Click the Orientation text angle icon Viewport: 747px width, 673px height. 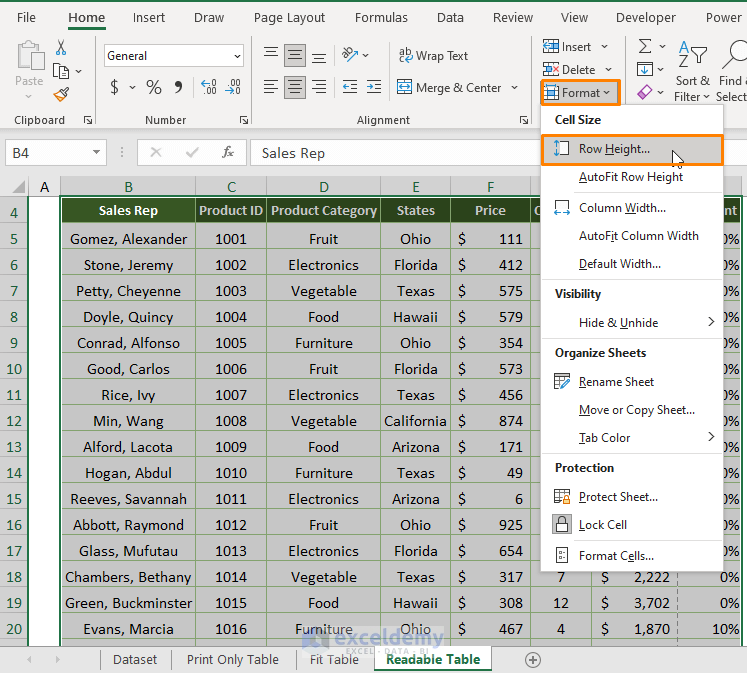[350, 56]
